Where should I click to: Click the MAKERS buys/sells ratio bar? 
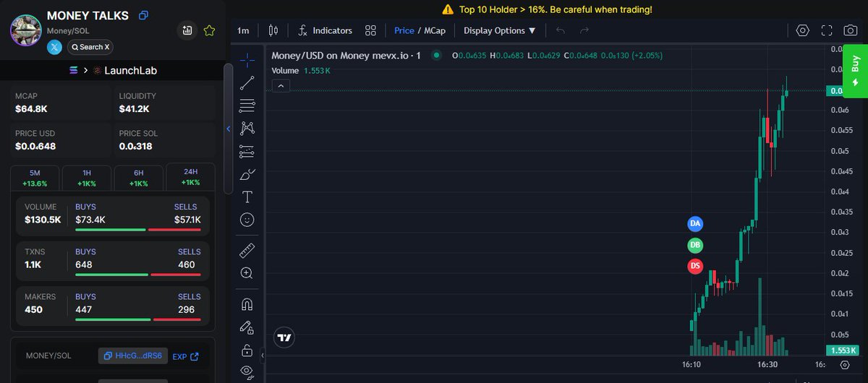pyautogui.click(x=138, y=319)
